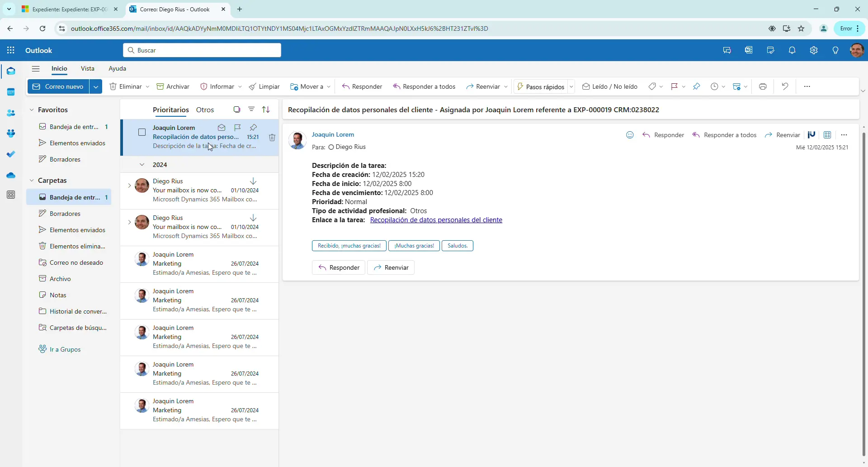Delete Joaquin Lorem message with trash icon
Viewport: 868px width, 467px height.
tap(272, 138)
